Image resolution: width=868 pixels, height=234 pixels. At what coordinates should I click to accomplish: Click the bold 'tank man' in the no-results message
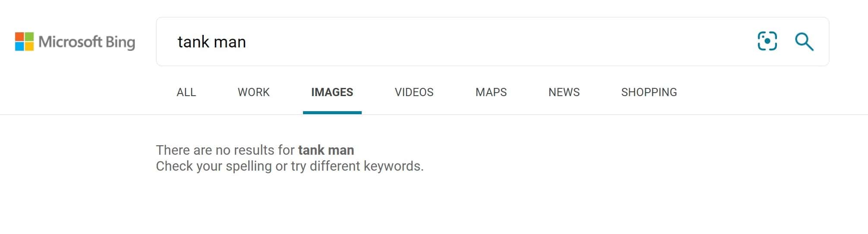pyautogui.click(x=326, y=150)
